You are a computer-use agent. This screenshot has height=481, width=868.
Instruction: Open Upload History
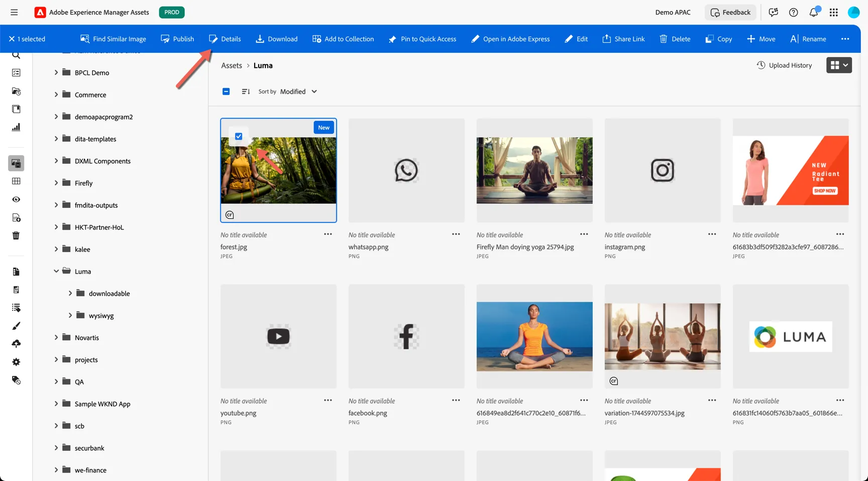pyautogui.click(x=784, y=65)
